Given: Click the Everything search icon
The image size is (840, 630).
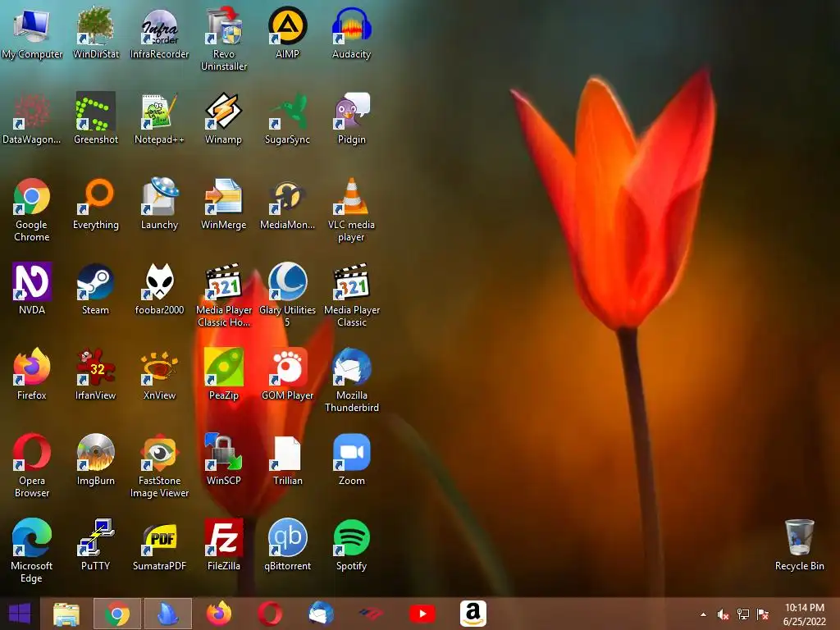Looking at the screenshot, I should 96,204.
